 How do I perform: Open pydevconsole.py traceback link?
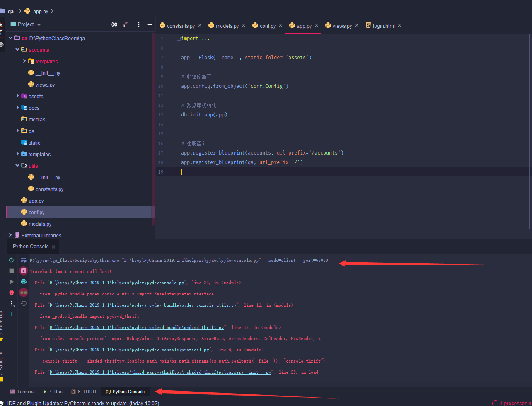pos(116,283)
